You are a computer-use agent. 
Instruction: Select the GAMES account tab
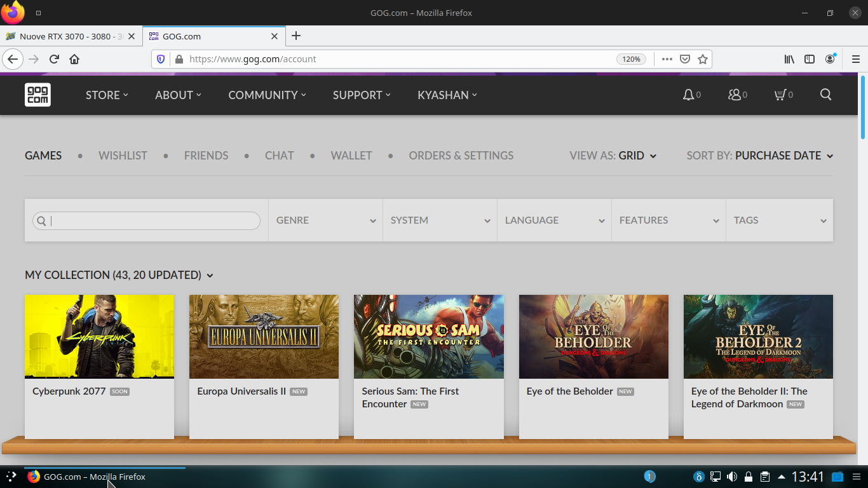click(x=43, y=156)
